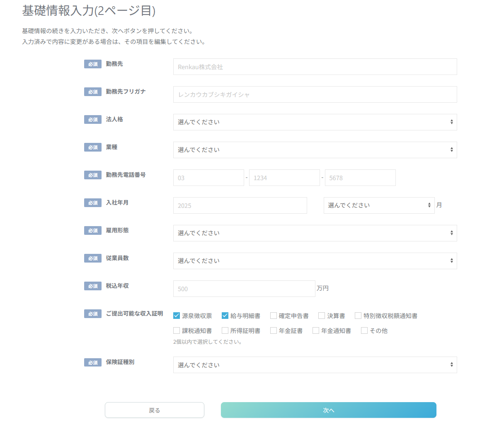The height and width of the screenshot is (422, 504).
Task: Click the 勤務先 input field
Action: tap(315, 67)
